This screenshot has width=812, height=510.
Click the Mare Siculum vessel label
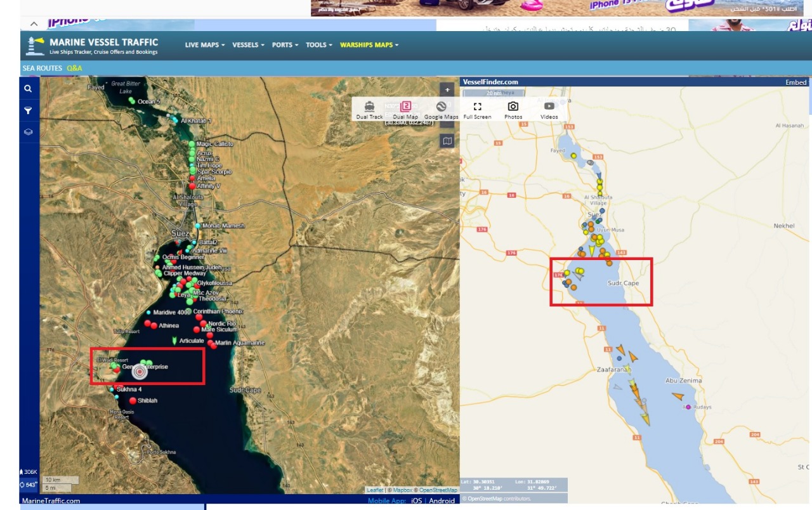(219, 330)
